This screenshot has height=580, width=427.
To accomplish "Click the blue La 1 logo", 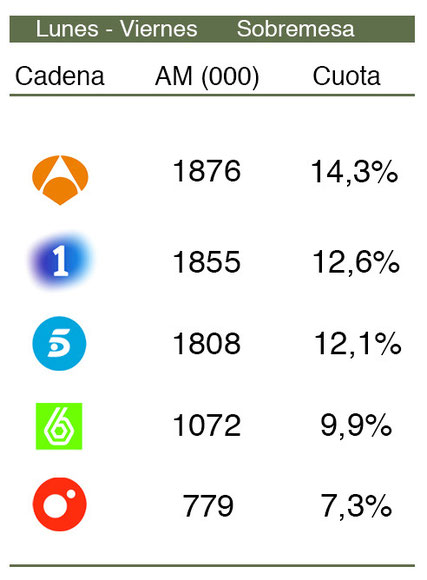I will coord(60,262).
